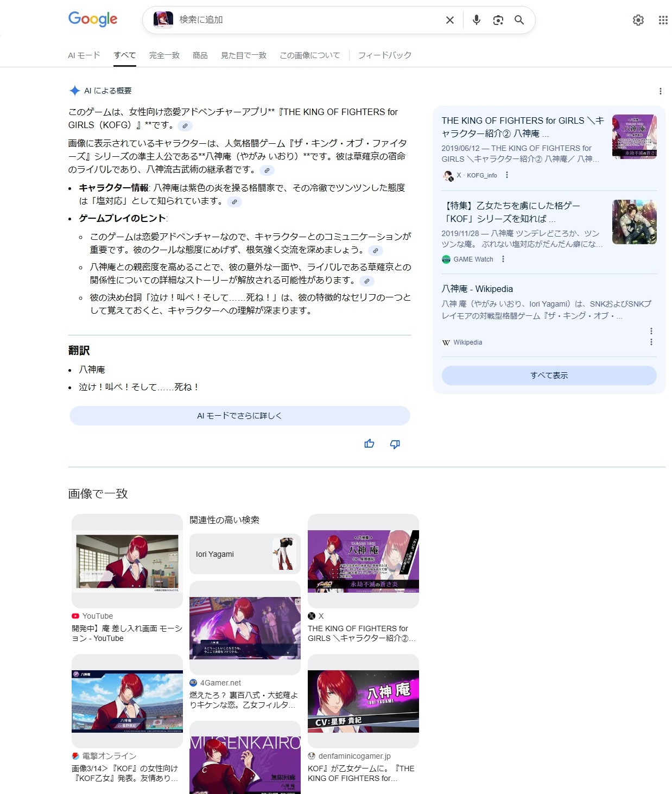Viewport: 672px width, 794px height.
Task: Click the すべて表示 button
Action: (549, 376)
